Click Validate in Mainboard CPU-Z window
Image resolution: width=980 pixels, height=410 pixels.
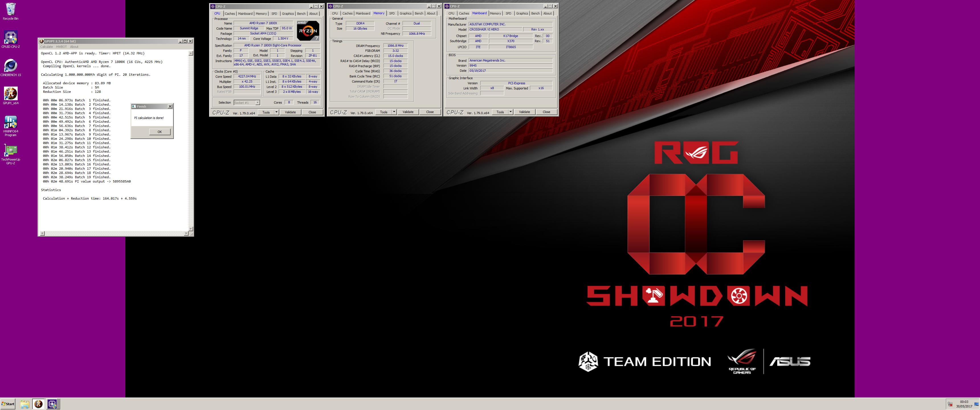tap(524, 112)
